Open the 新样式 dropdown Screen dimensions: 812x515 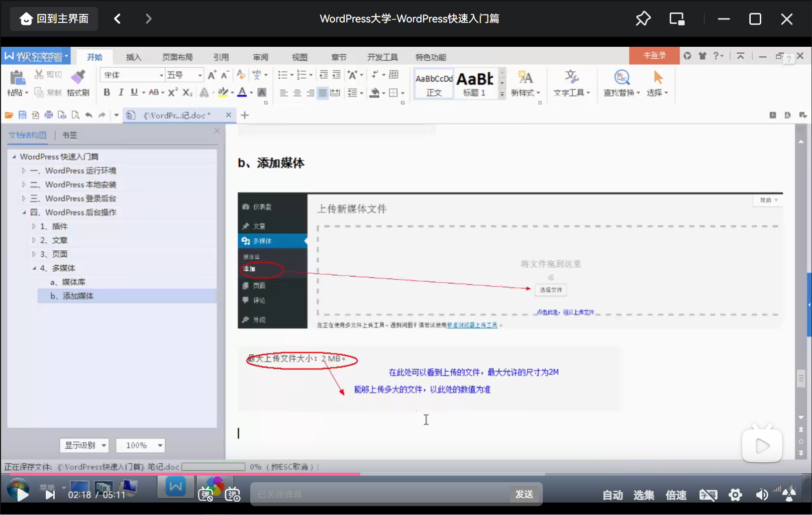pos(525,83)
